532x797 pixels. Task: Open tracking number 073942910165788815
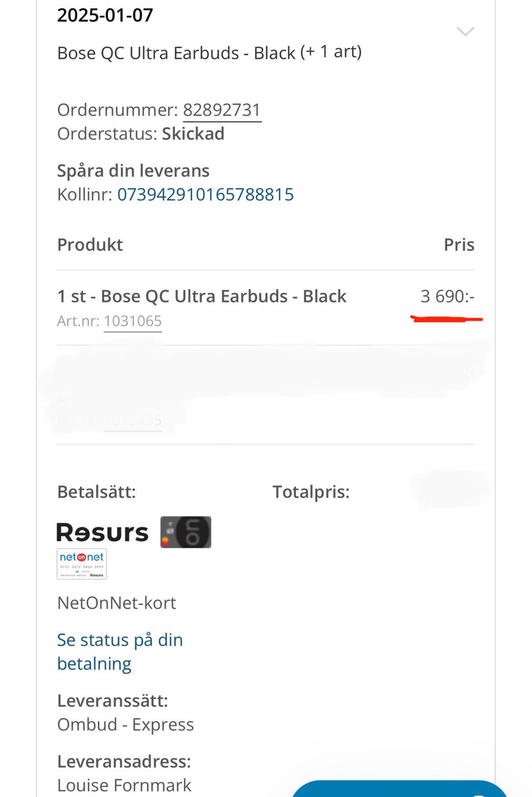(205, 195)
